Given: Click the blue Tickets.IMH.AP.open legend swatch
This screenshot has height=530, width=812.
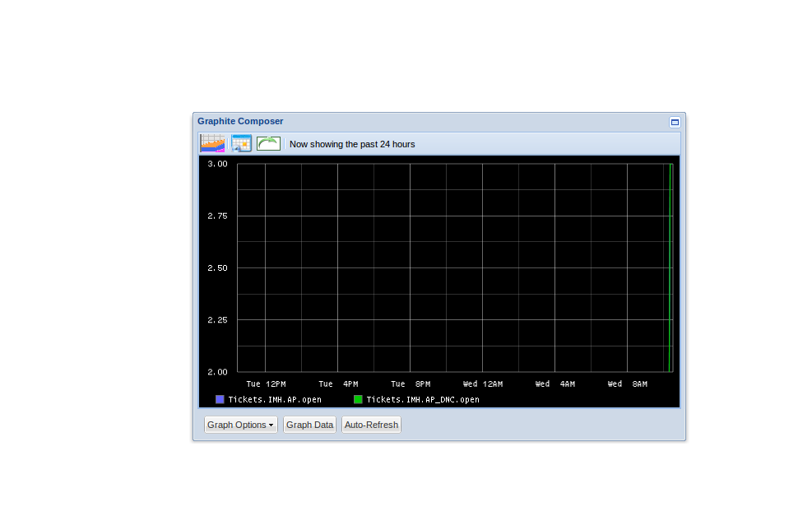Looking at the screenshot, I should [220, 399].
